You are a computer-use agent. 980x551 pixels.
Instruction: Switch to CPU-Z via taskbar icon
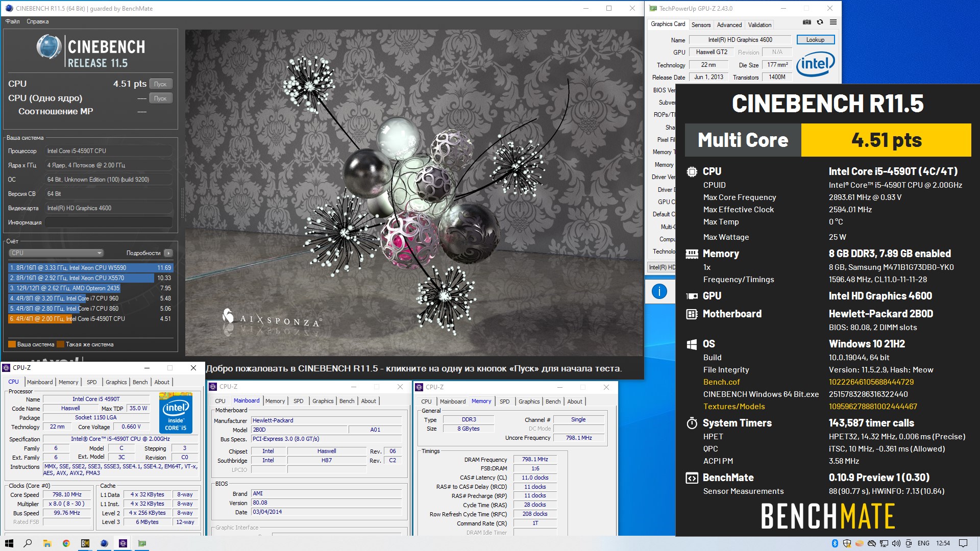pyautogui.click(x=123, y=543)
